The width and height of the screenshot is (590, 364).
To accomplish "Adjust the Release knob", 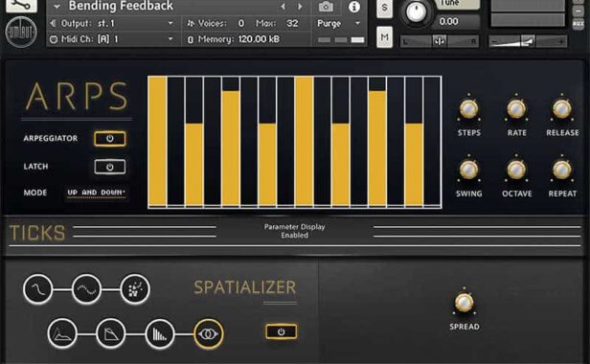I will point(562,109).
